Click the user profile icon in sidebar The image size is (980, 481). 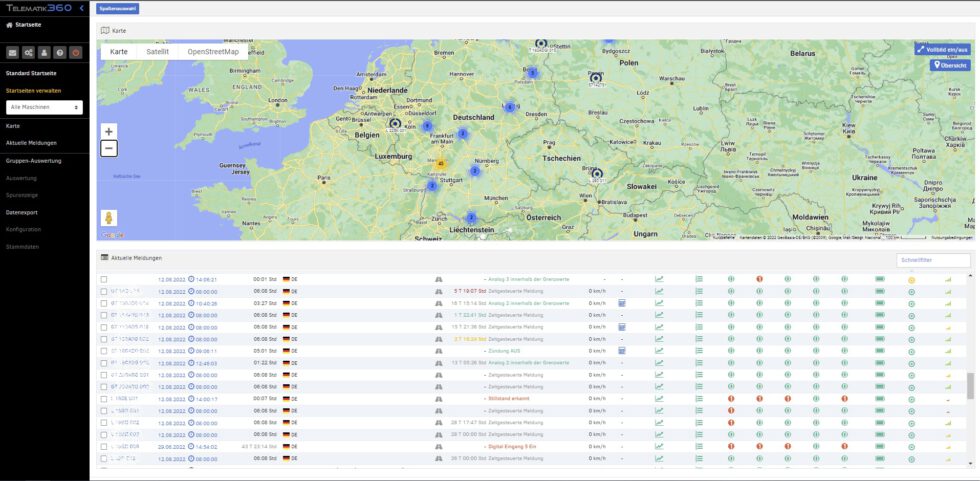tap(44, 52)
